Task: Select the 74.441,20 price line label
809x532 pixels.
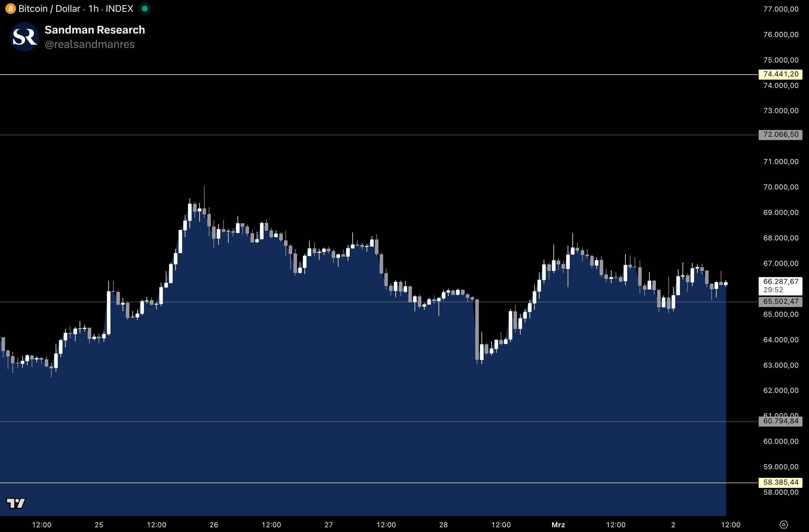Action: [781, 74]
